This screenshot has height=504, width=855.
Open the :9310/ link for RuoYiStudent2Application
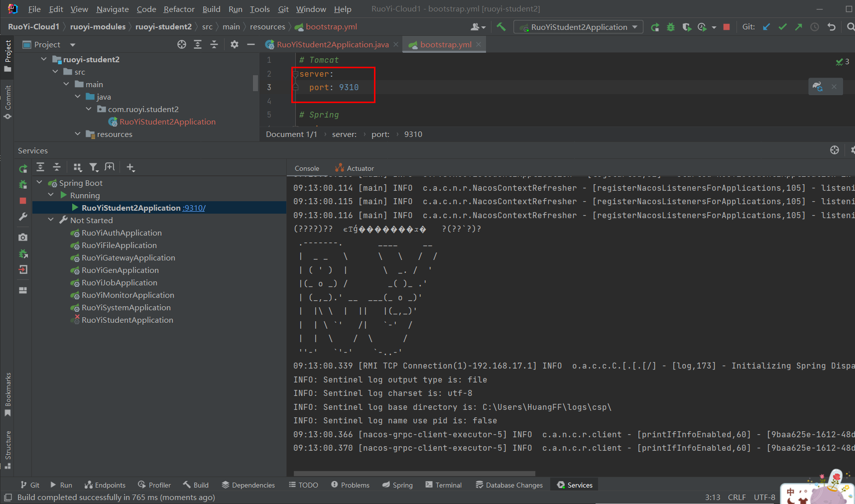click(194, 208)
